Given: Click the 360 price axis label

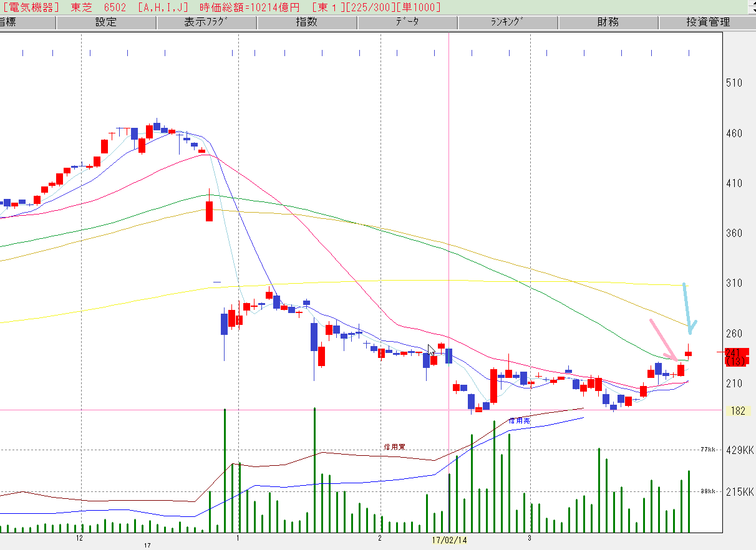Looking at the screenshot, I should pyautogui.click(x=734, y=233).
